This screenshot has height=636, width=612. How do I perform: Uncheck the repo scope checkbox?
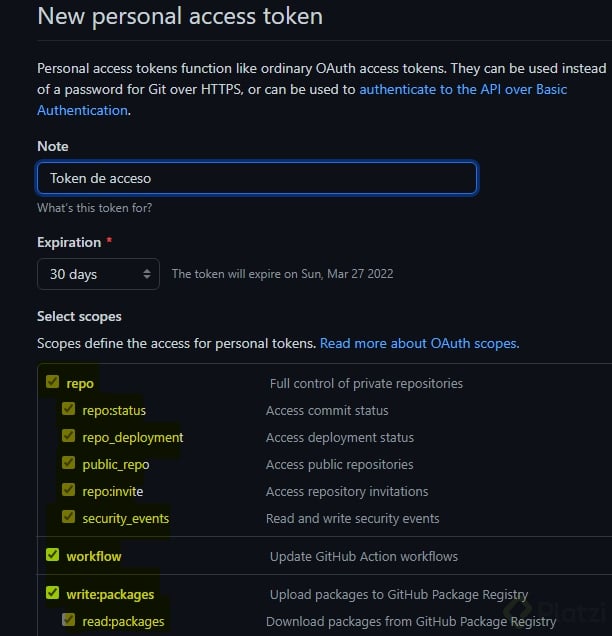(52, 382)
